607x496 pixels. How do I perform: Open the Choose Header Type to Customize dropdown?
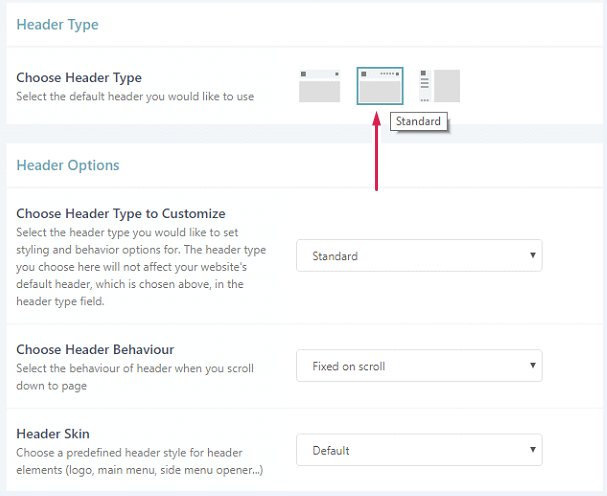[418, 256]
